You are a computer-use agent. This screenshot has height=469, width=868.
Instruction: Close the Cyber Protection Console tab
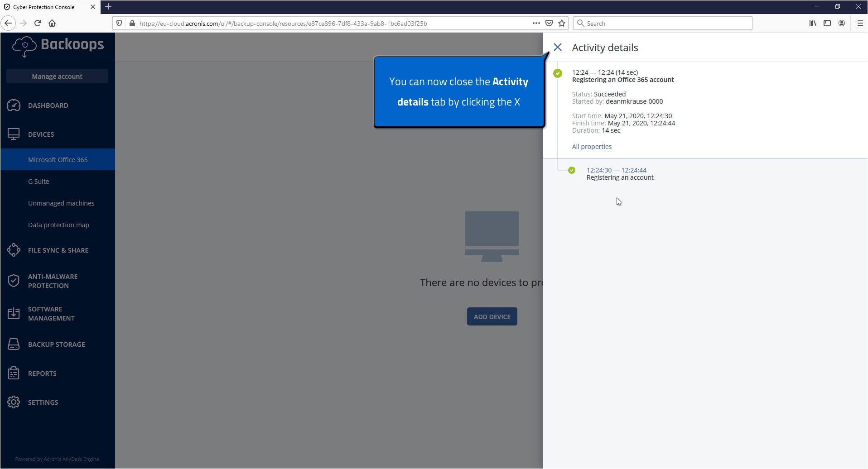(x=93, y=7)
